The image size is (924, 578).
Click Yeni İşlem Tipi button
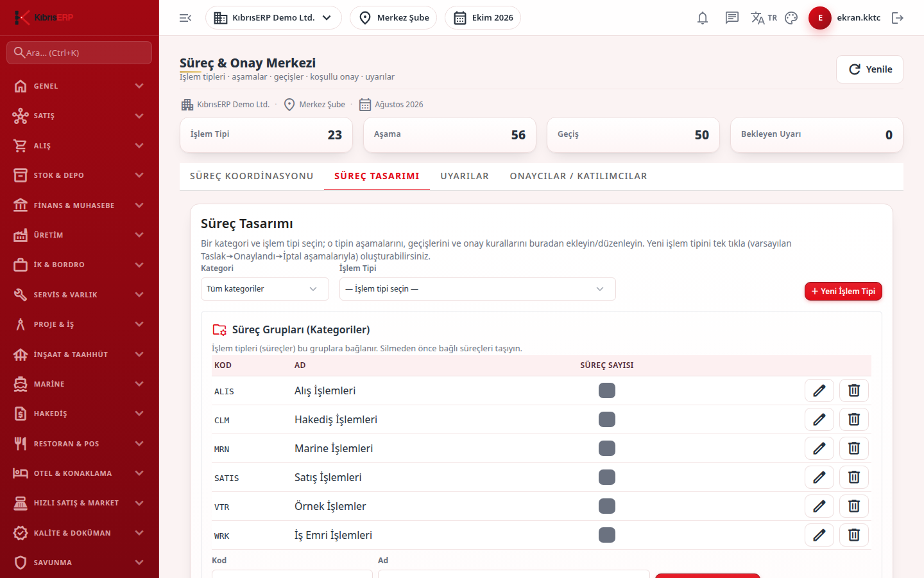[843, 292]
